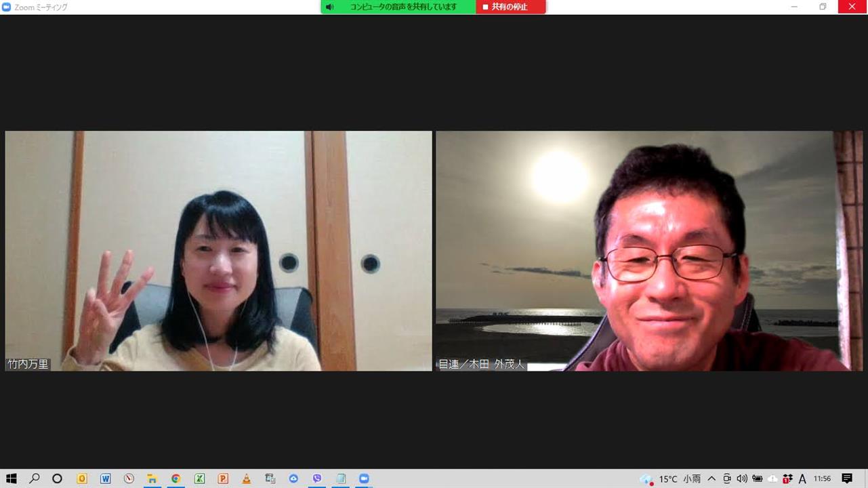Open Microsoft Word from taskbar
The width and height of the screenshot is (868, 488).
pos(105,479)
